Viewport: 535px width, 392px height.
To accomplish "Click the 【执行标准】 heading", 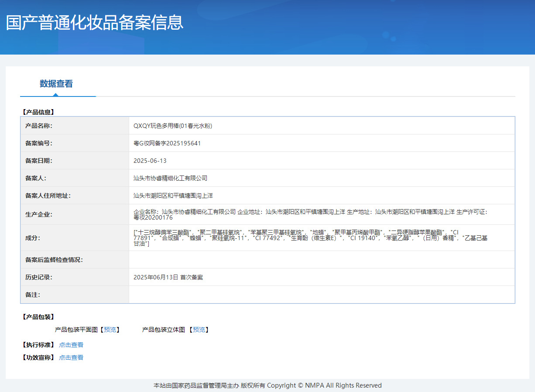I will [x=38, y=345].
